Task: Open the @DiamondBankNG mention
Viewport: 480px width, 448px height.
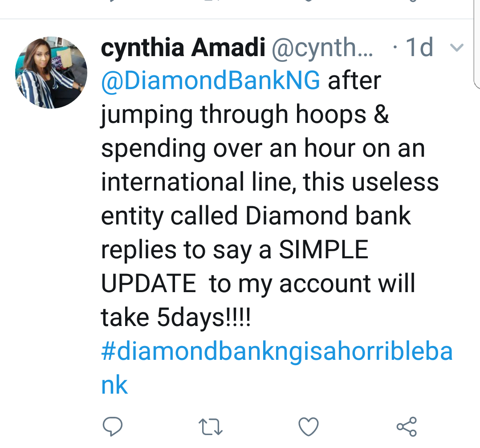Action: [211, 81]
